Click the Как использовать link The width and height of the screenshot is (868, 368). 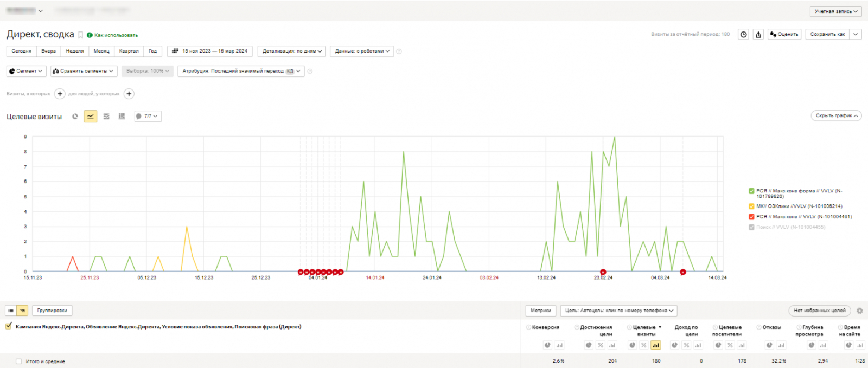coord(116,35)
